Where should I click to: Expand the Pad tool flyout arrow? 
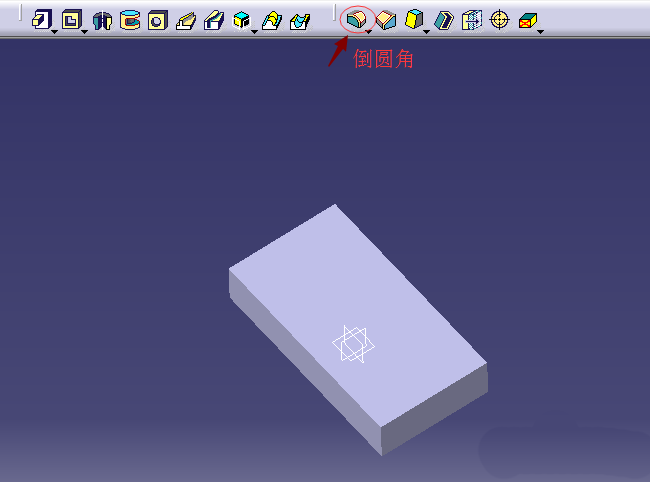(54, 32)
